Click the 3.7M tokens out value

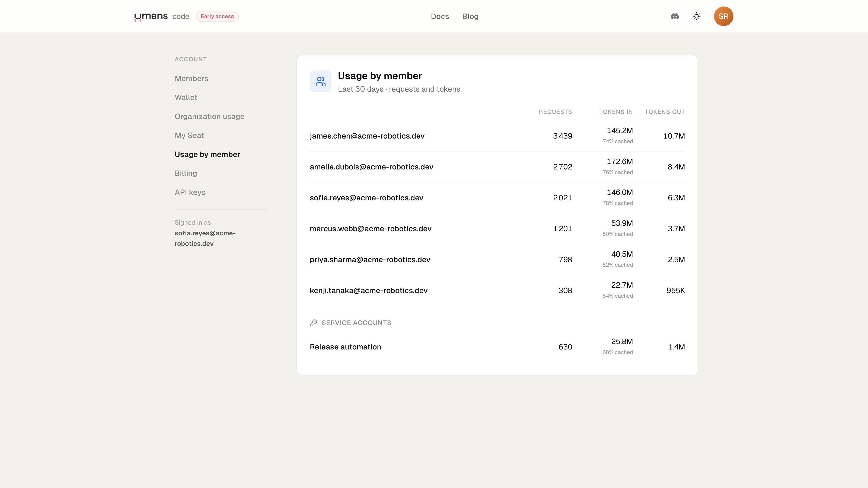[x=676, y=229]
